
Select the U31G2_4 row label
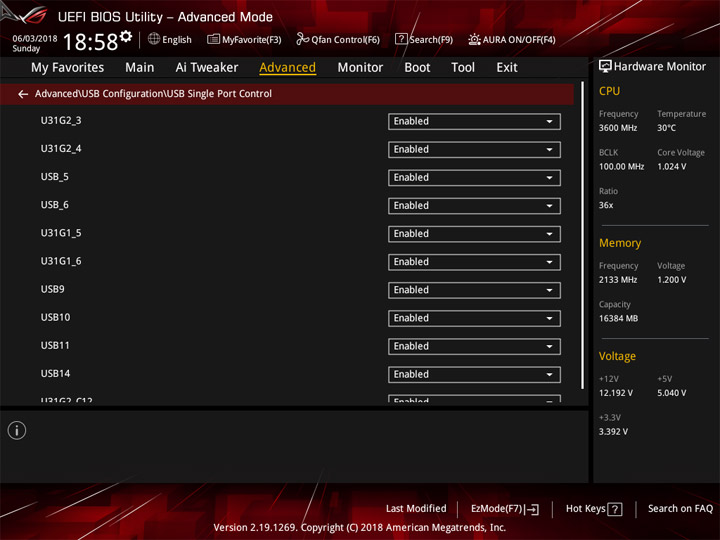(x=61, y=148)
